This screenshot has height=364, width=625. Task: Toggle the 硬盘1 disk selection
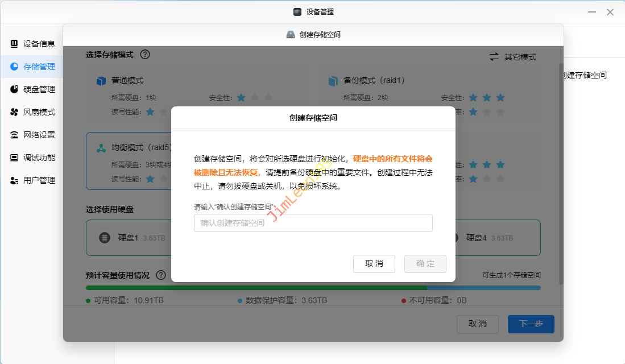tap(128, 238)
